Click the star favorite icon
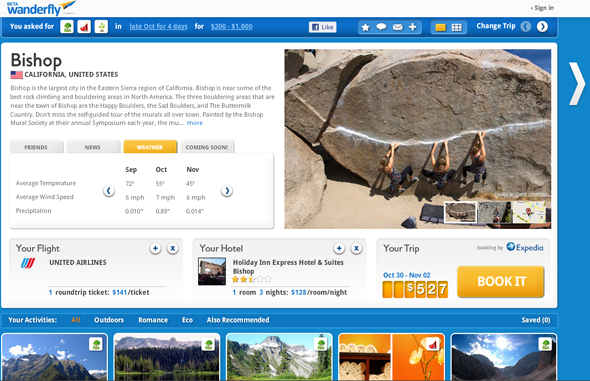This screenshot has height=381, width=590. click(x=365, y=27)
